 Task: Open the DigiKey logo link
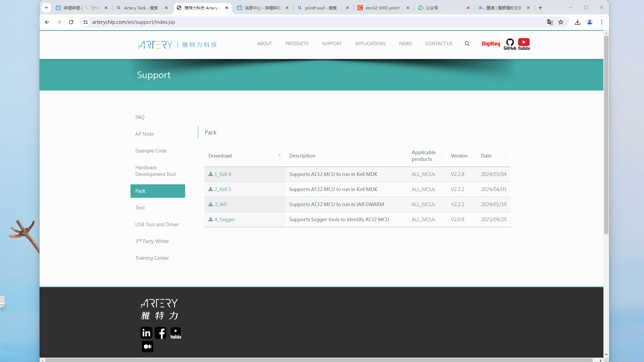click(491, 44)
